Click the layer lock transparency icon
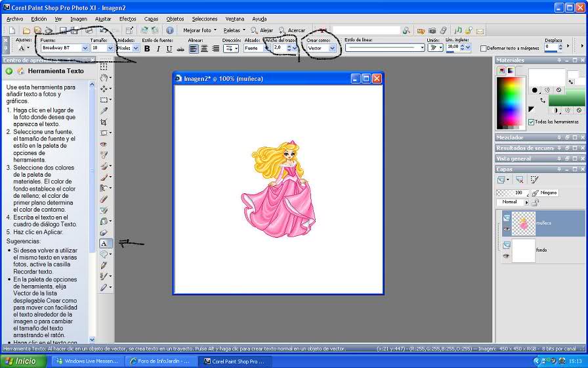Viewport: 588px width, 368px height. click(535, 202)
